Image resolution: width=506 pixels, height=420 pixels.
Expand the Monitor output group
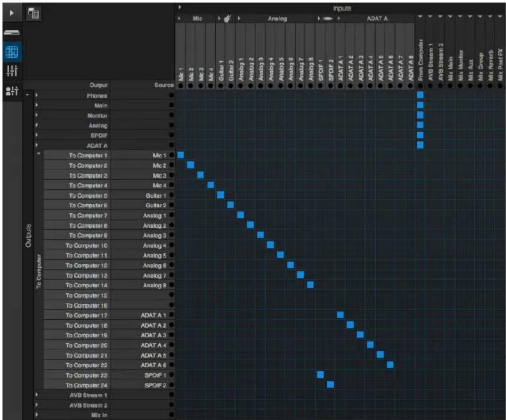pyautogui.click(x=37, y=115)
